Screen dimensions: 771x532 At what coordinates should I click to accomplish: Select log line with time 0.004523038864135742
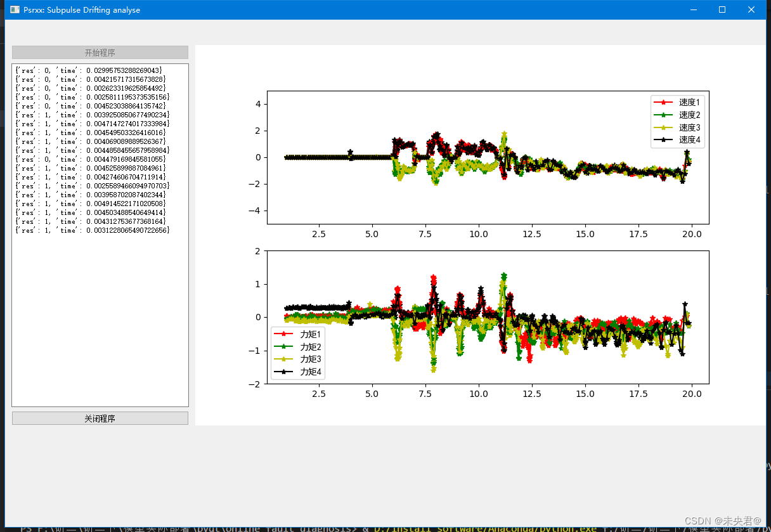click(90, 106)
